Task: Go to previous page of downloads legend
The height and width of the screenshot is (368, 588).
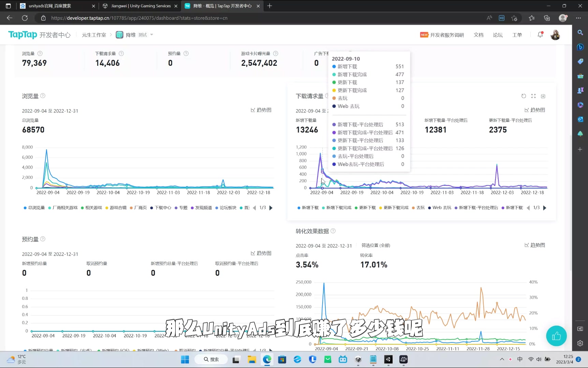Action: [528, 208]
